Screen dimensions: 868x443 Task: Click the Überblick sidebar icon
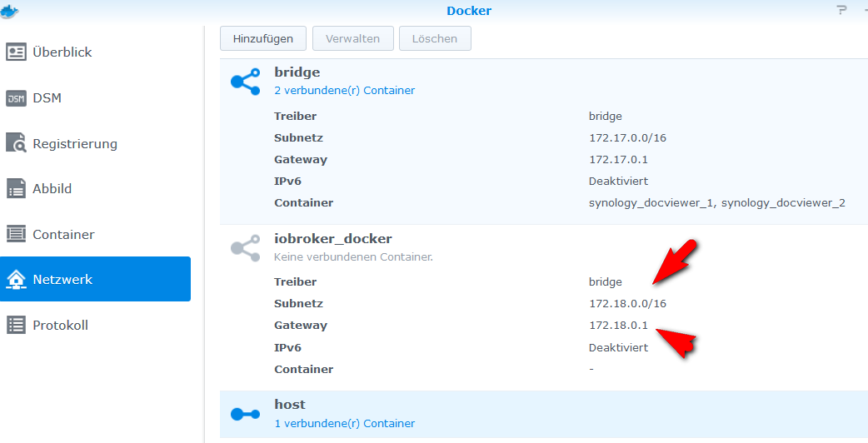pyautogui.click(x=17, y=52)
